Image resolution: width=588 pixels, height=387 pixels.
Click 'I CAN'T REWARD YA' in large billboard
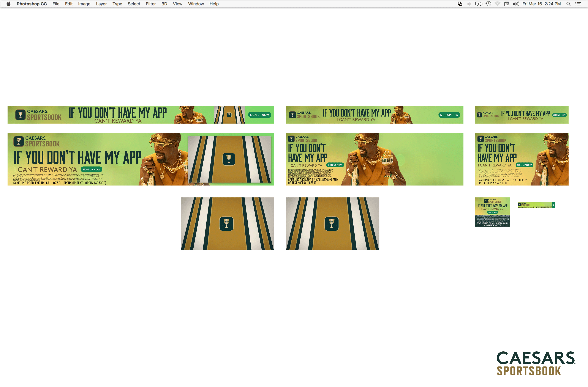(x=46, y=170)
